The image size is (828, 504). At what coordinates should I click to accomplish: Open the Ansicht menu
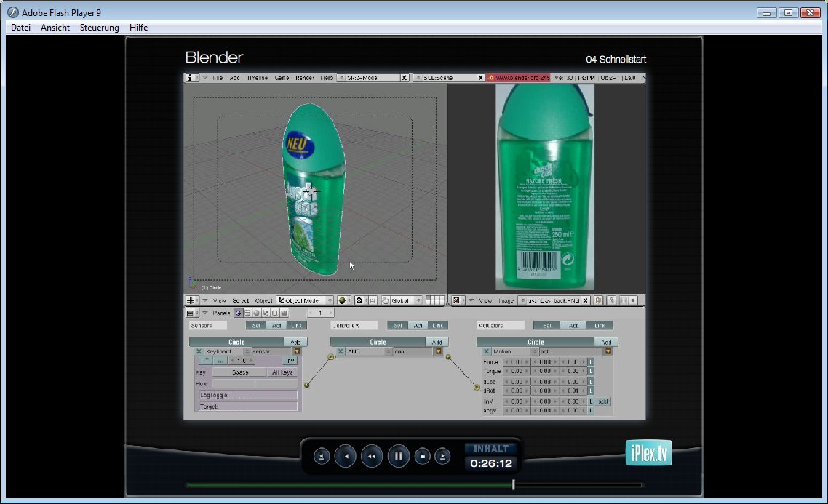click(55, 28)
